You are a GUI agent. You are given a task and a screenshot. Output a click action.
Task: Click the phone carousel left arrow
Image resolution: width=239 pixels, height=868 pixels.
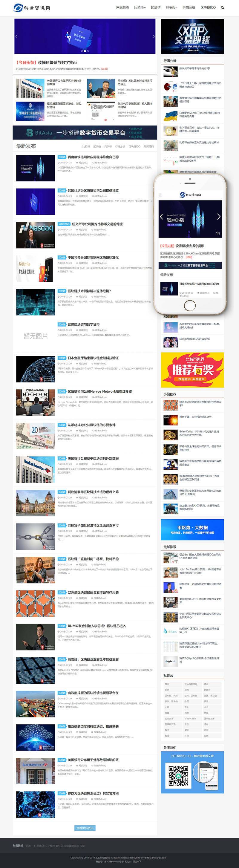pyautogui.click(x=161, y=217)
